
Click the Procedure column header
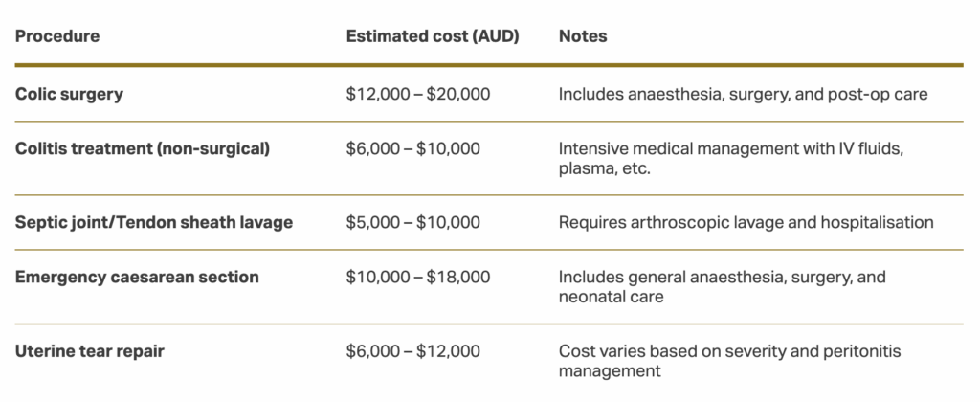pos(57,36)
